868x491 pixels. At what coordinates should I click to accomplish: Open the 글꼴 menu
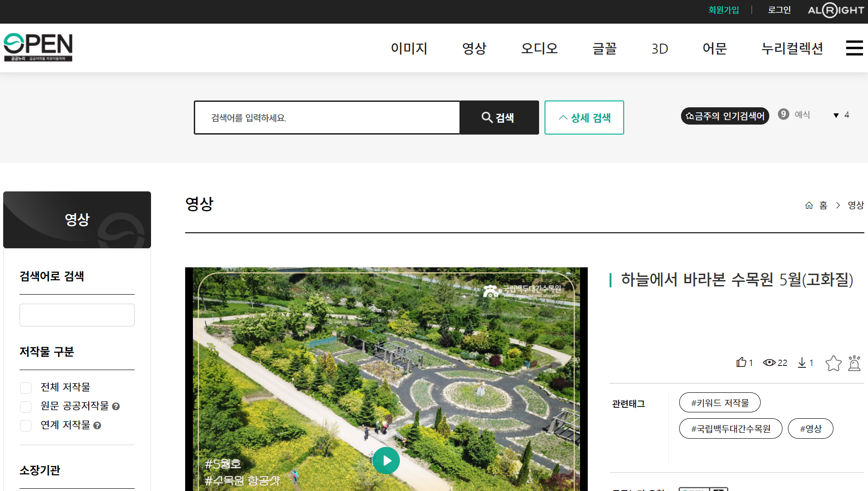coord(605,48)
